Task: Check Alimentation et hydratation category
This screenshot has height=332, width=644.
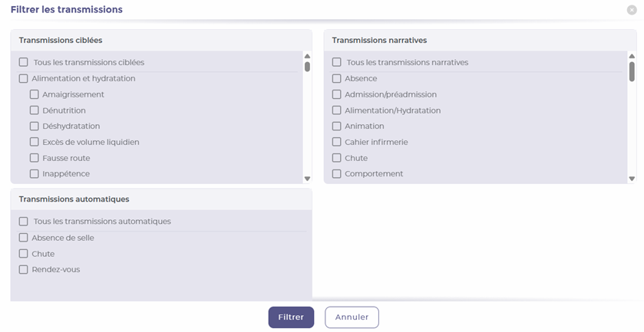Action: coord(23,78)
